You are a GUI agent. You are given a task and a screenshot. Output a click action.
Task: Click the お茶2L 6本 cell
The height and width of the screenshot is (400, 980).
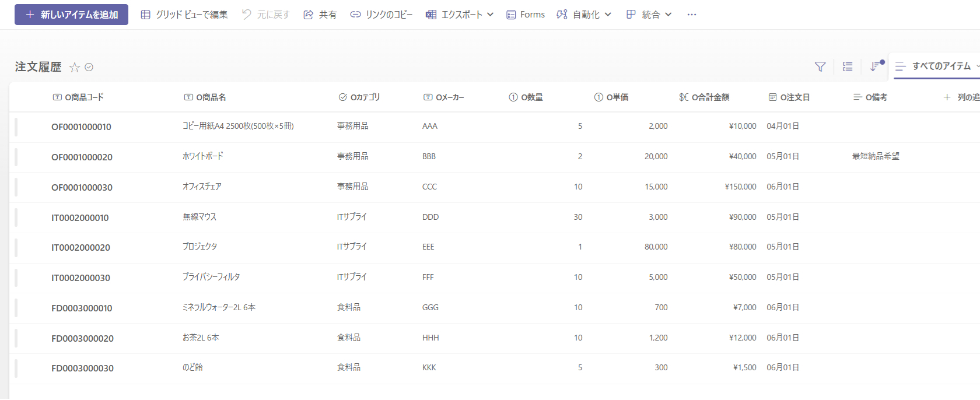point(201,338)
